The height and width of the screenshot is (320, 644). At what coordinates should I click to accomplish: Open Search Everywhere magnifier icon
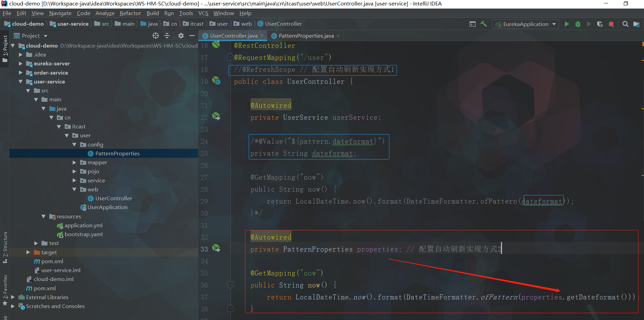point(625,24)
